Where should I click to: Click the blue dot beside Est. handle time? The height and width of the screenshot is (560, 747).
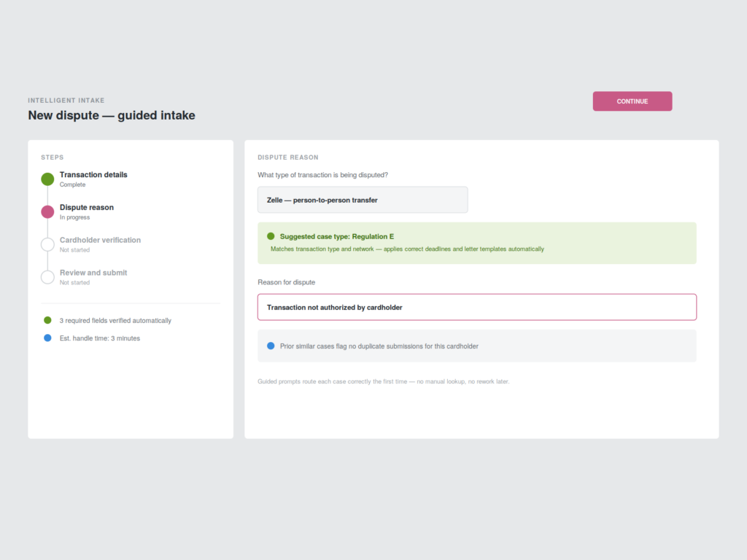[x=47, y=338]
